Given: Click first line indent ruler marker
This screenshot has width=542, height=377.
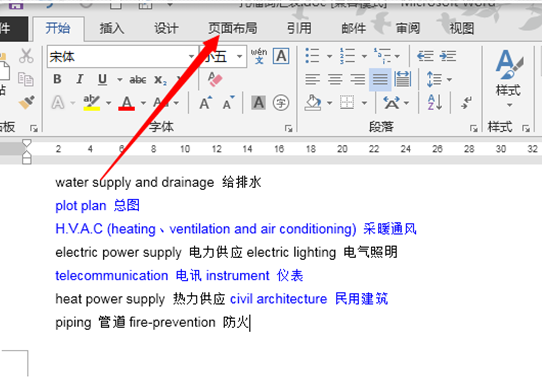Looking at the screenshot, I should coord(27,143).
